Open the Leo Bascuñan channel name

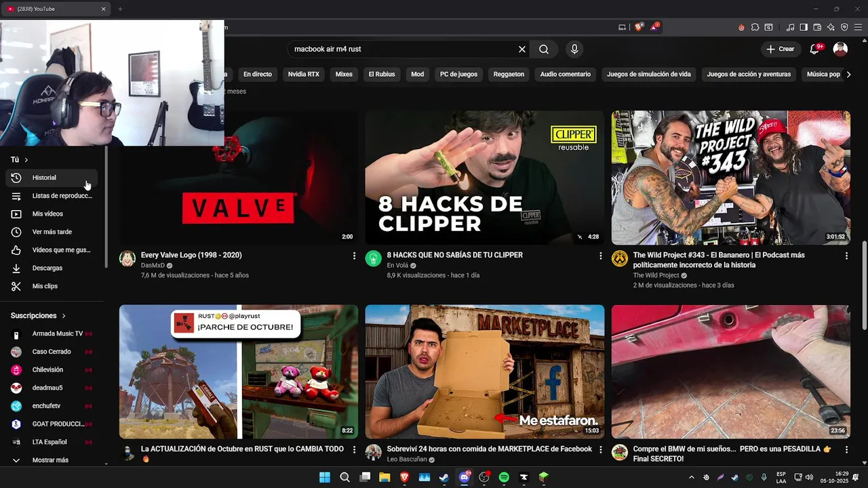[x=407, y=460]
